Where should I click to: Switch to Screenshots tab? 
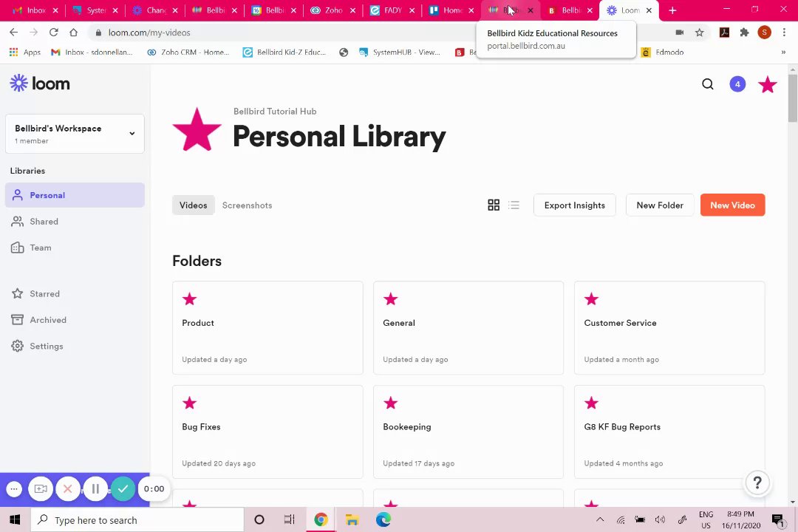(247, 205)
